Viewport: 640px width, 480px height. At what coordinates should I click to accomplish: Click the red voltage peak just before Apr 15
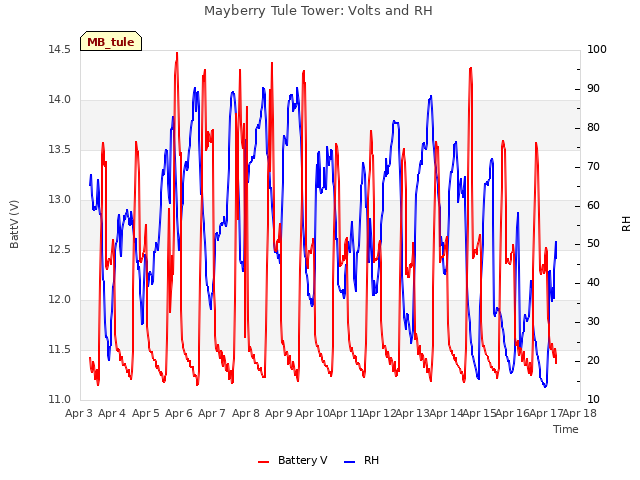pyautogui.click(x=471, y=69)
